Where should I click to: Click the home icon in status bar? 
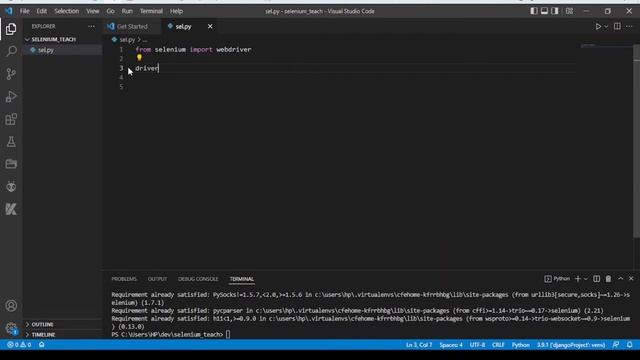pos(42,345)
